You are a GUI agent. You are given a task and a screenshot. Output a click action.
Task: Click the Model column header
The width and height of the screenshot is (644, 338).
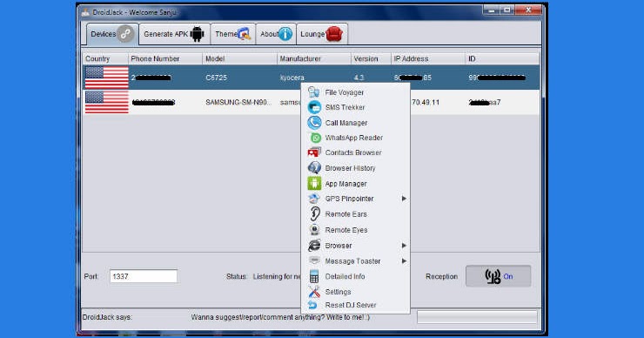tap(240, 58)
